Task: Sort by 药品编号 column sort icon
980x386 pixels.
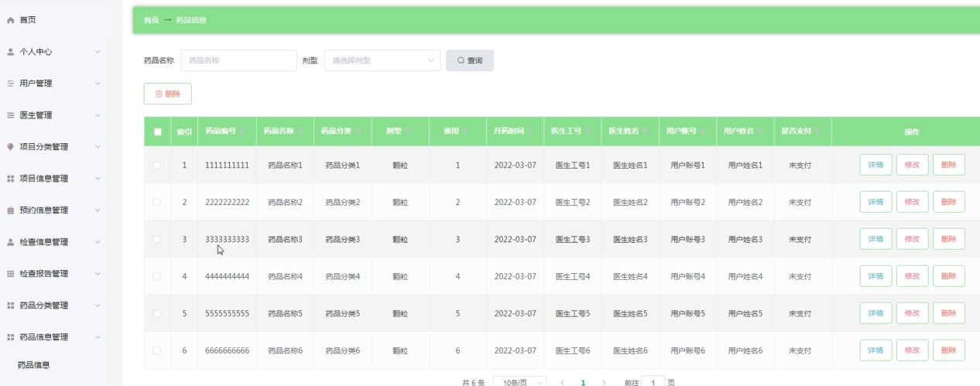Action: point(242,132)
